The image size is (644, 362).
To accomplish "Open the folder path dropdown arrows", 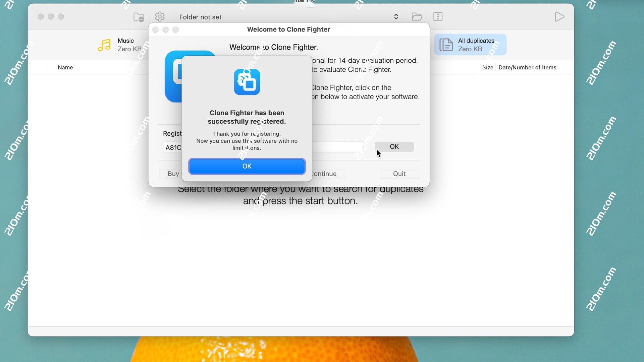I will coord(396,17).
